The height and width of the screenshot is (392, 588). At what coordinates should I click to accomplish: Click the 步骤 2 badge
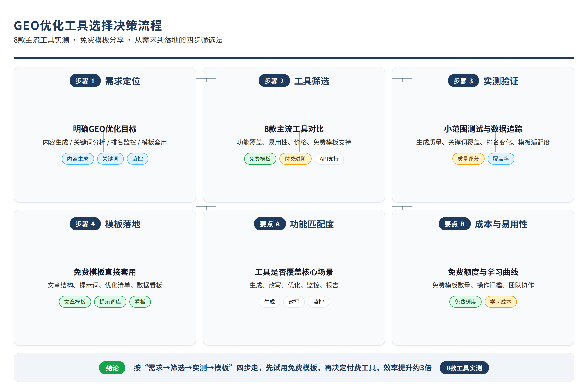274,81
